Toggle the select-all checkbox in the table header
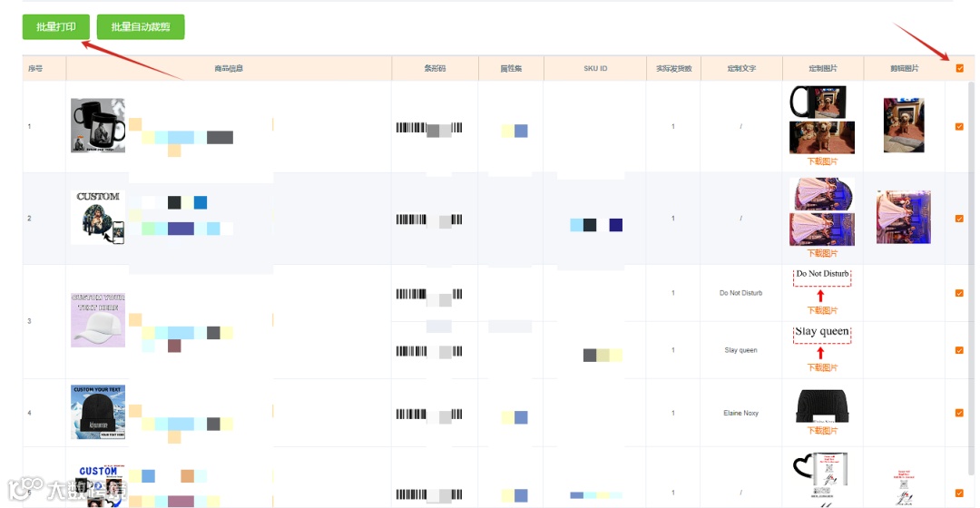Screen dimensions: 980x508 [x=959, y=68]
